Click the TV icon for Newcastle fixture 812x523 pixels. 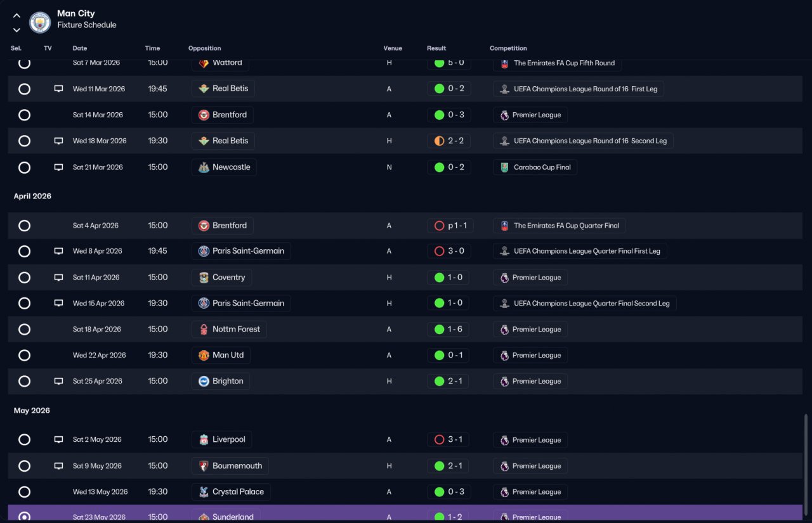(x=58, y=167)
